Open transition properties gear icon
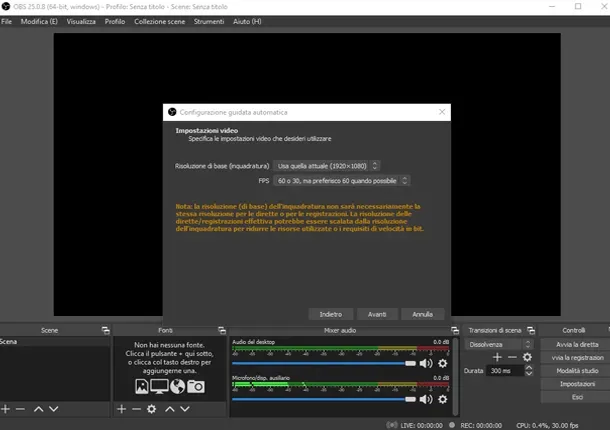 coord(527,357)
